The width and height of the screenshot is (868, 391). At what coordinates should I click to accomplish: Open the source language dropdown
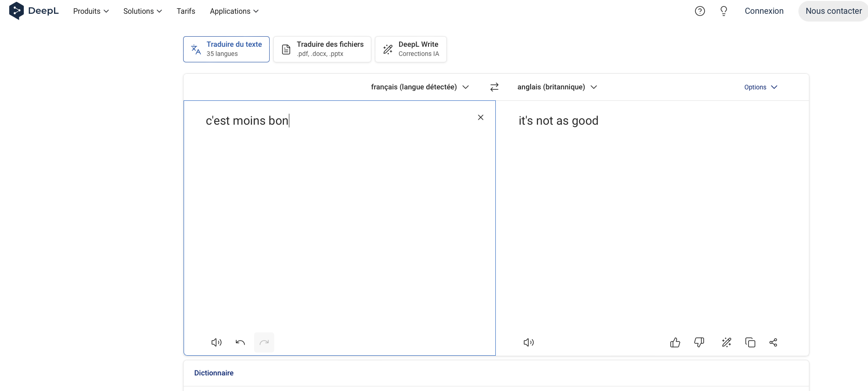tap(420, 87)
